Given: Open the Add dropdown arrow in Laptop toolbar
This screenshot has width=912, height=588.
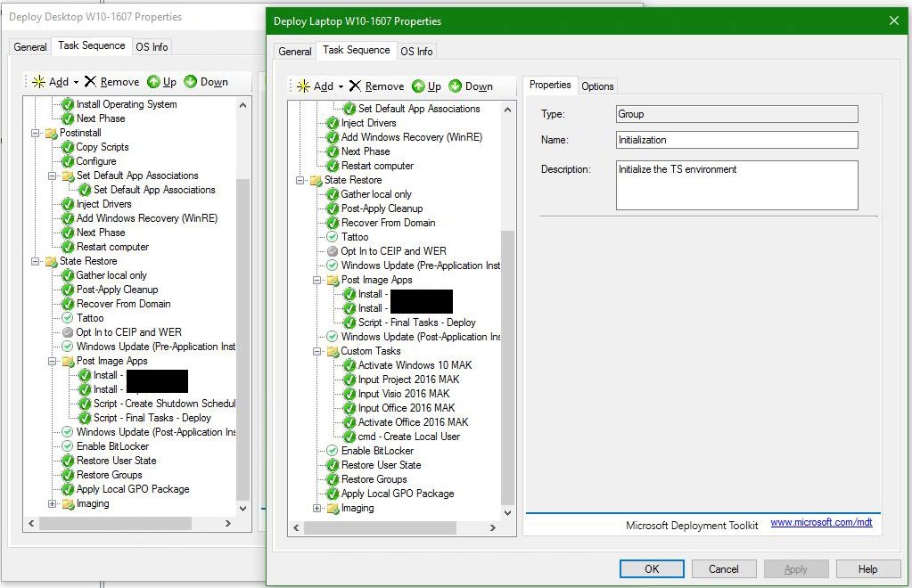Looking at the screenshot, I should coord(341,87).
